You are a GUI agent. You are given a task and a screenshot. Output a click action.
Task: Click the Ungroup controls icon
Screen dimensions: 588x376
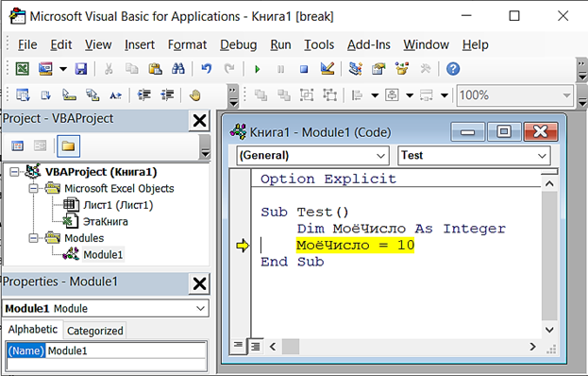[330, 95]
